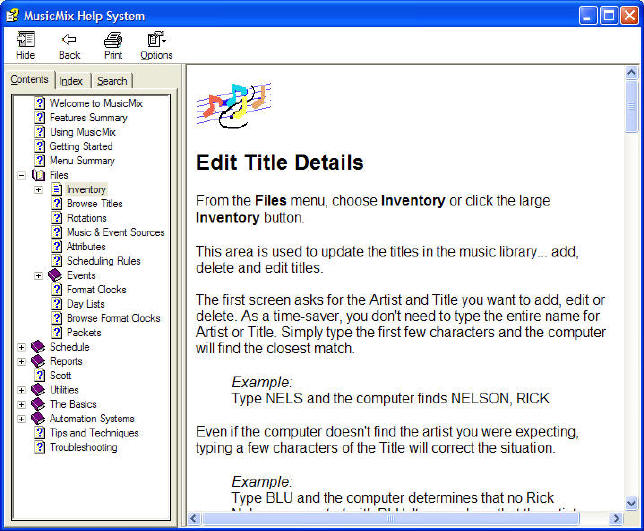Click the Schedule purple book icon
The width and height of the screenshot is (644, 531).
tap(38, 347)
